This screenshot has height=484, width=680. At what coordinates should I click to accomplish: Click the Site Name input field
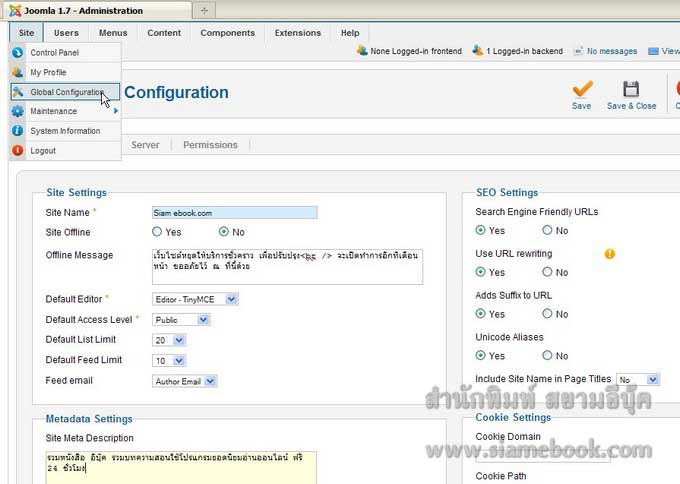point(235,213)
